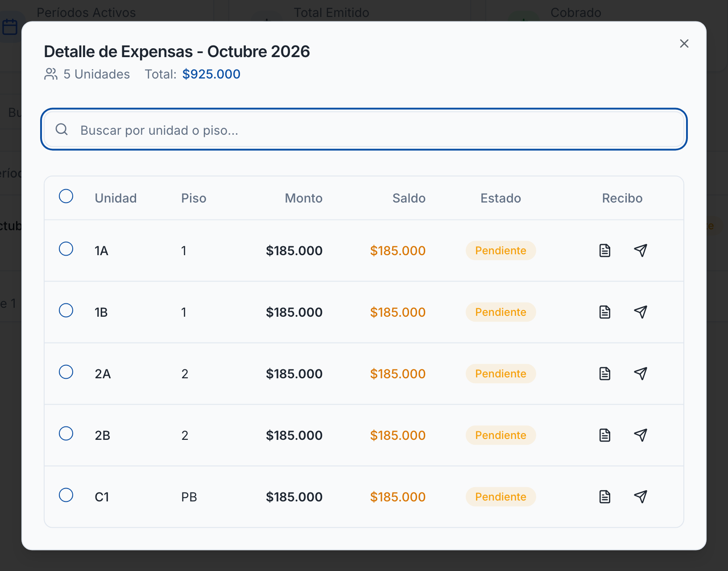Click the Estado column header
Screen dimensions: 728x571
500,198
